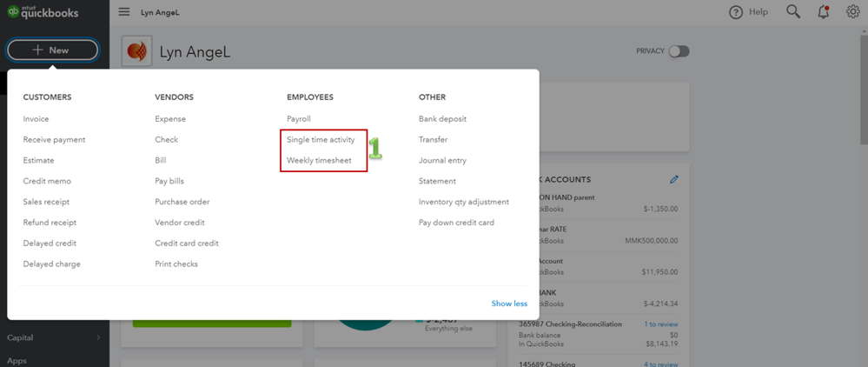Select Pay bills

click(169, 181)
